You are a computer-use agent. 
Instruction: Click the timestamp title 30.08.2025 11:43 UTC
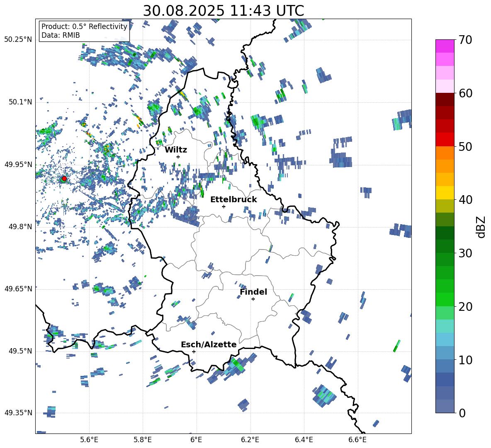[224, 11]
